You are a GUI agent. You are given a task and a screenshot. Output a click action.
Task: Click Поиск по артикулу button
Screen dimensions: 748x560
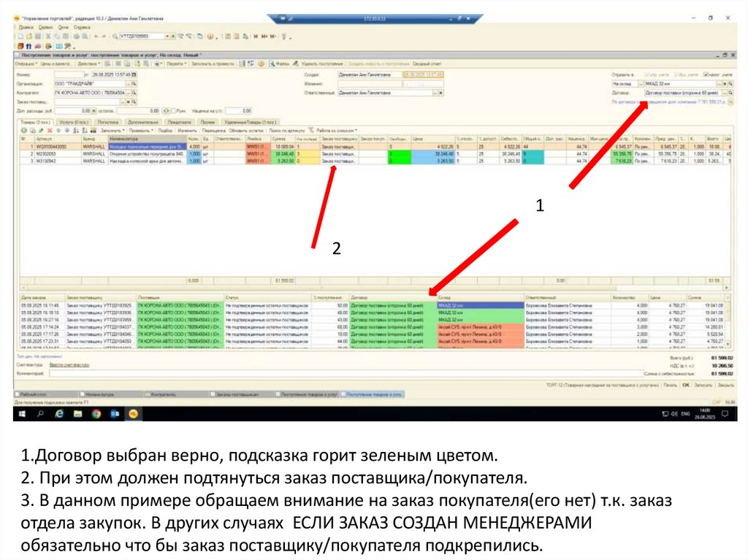286,130
